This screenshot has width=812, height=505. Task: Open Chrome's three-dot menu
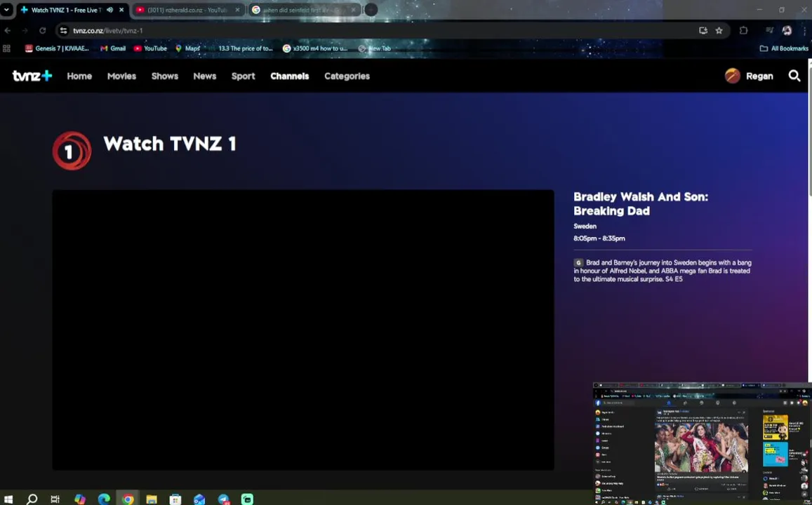point(805,31)
